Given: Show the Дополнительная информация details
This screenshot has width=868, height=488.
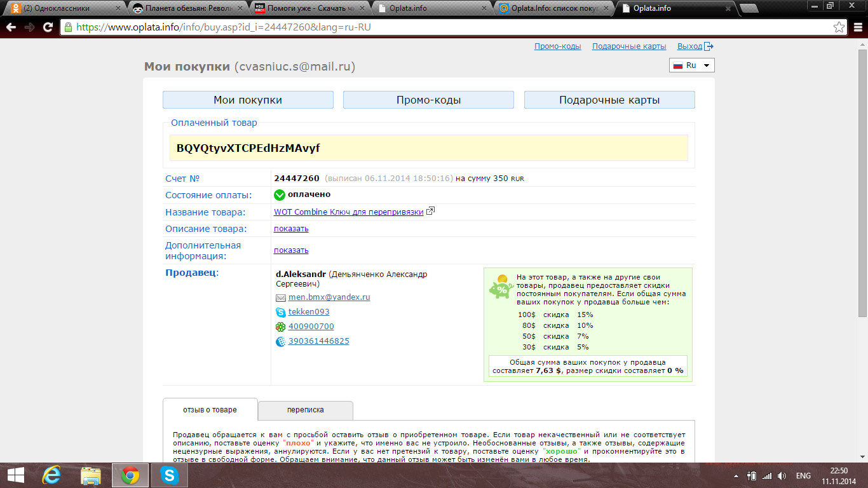Looking at the screenshot, I should click(291, 250).
